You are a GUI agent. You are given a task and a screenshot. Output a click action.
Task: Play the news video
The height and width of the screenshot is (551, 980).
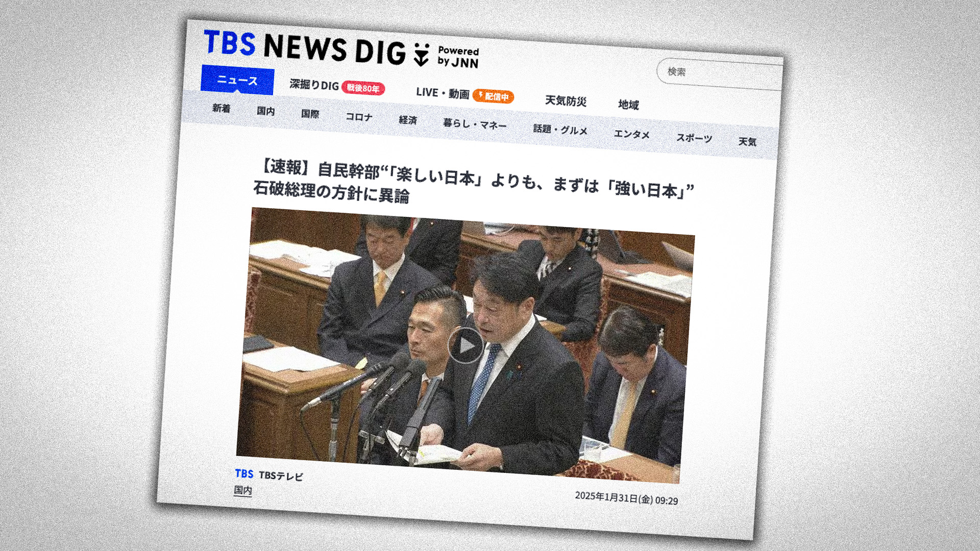[465, 346]
